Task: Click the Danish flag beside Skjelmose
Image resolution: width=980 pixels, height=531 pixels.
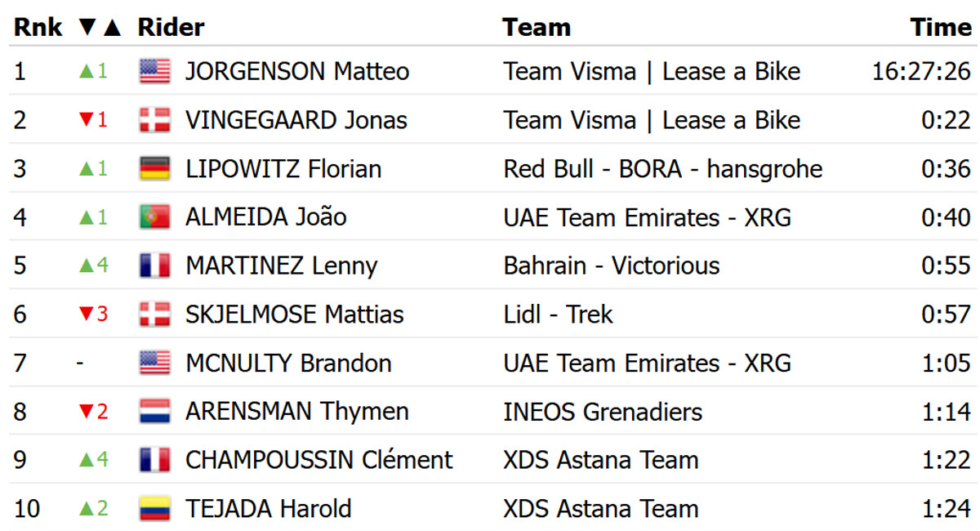Action: (x=154, y=315)
